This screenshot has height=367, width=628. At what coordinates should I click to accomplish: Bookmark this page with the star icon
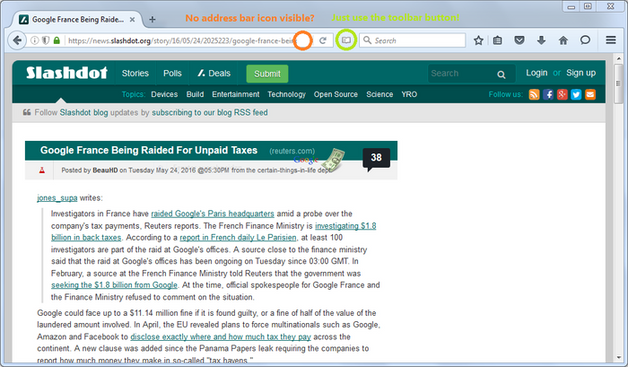pyautogui.click(x=478, y=40)
